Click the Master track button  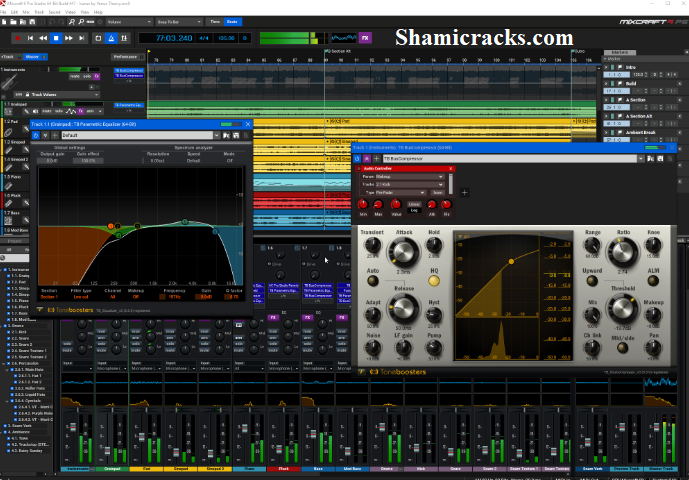(x=34, y=57)
